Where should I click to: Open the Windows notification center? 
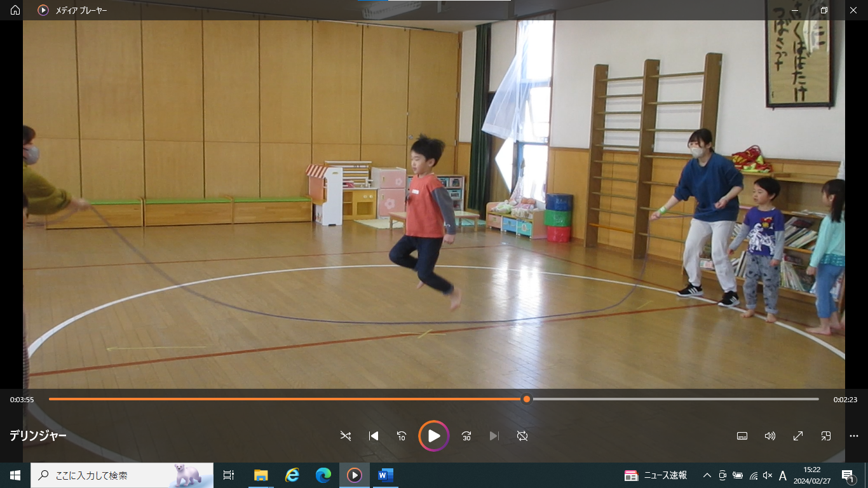pyautogui.click(x=848, y=475)
